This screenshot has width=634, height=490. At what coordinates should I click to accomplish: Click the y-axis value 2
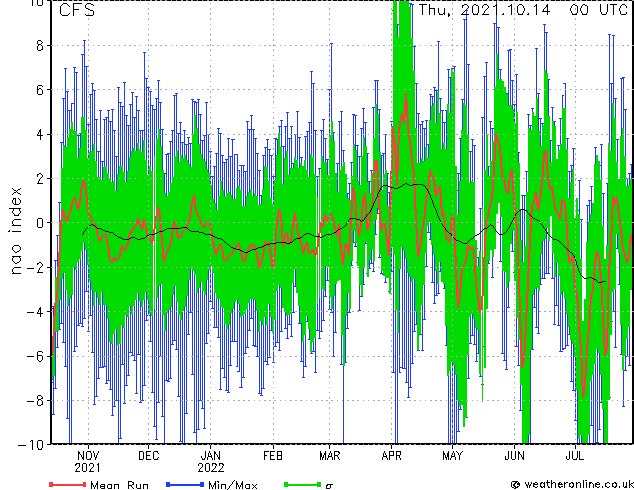coord(40,179)
